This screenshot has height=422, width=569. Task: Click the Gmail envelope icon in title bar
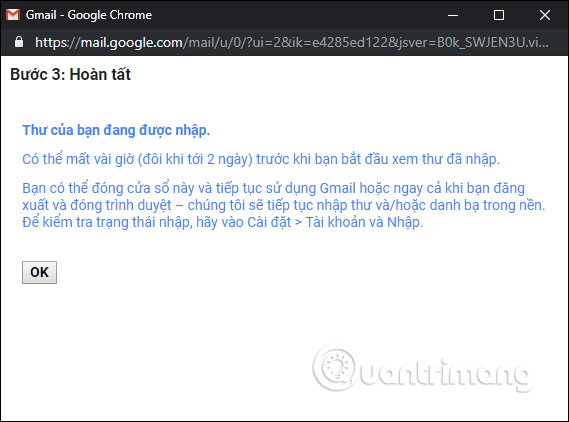tap(13, 15)
